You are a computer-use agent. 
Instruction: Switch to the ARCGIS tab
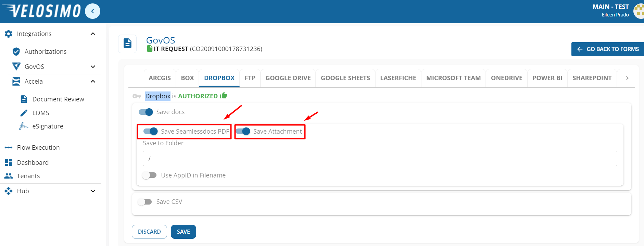[160, 78]
